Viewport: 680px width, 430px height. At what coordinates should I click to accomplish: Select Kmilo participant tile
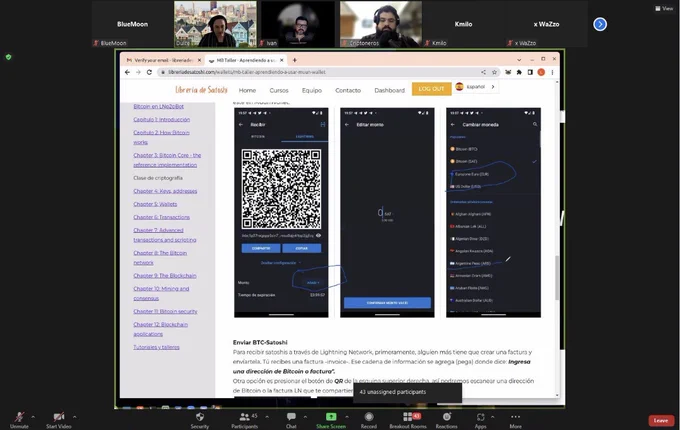pyautogui.click(x=463, y=24)
